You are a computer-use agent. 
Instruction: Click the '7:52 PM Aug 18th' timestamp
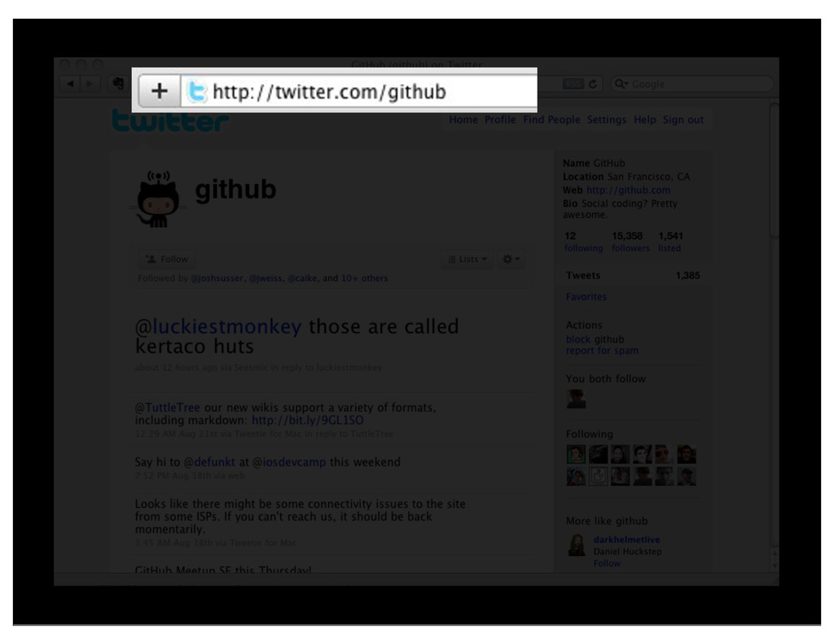point(173,475)
